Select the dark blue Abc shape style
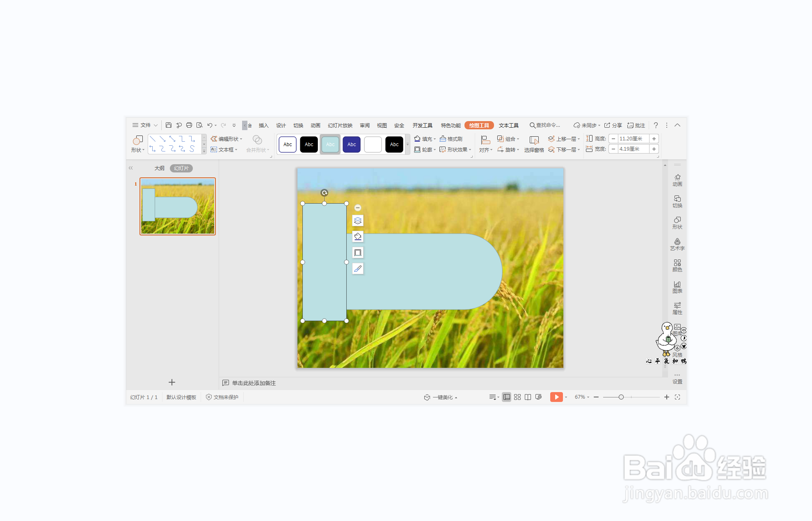Image resolution: width=812 pixels, height=521 pixels. (x=352, y=145)
